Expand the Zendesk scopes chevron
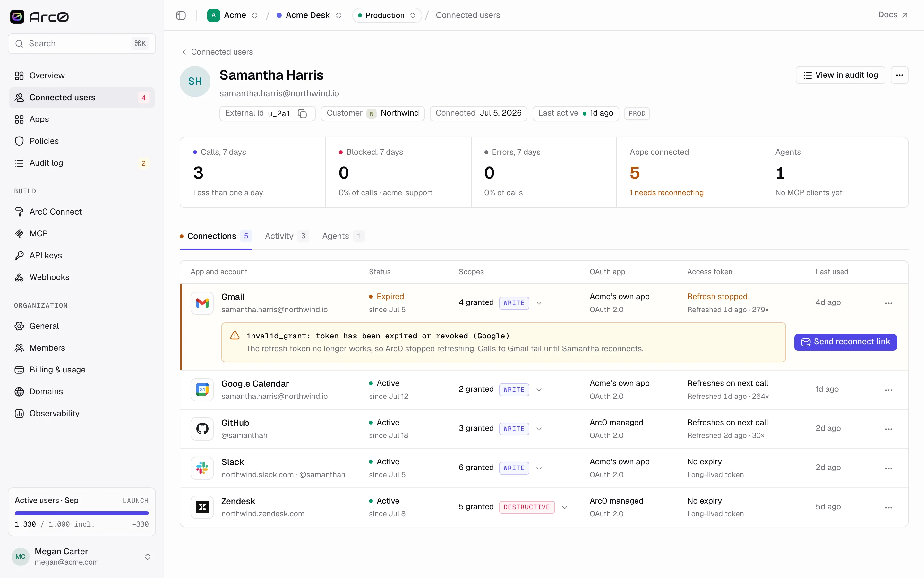 click(x=565, y=507)
